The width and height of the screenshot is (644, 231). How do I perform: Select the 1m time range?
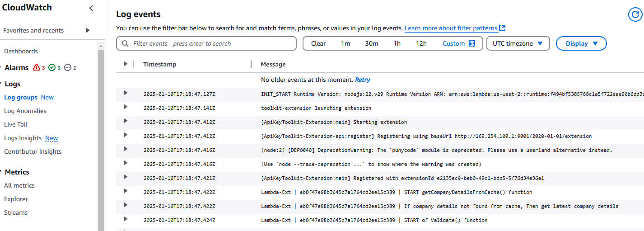point(345,43)
